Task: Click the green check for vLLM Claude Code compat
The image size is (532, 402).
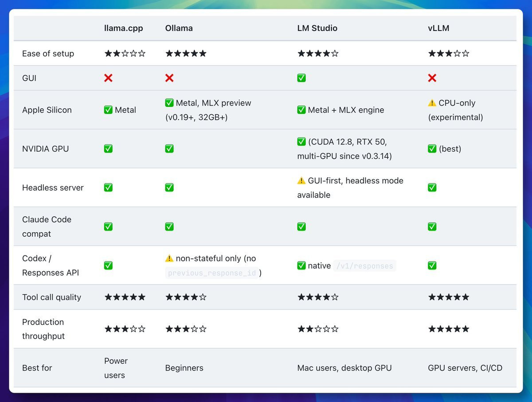Action: pyautogui.click(x=432, y=226)
